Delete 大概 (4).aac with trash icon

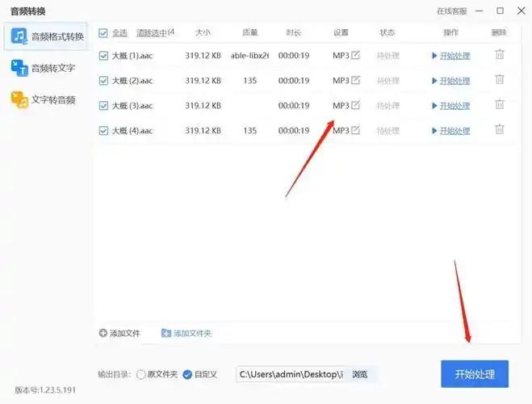pyautogui.click(x=500, y=129)
